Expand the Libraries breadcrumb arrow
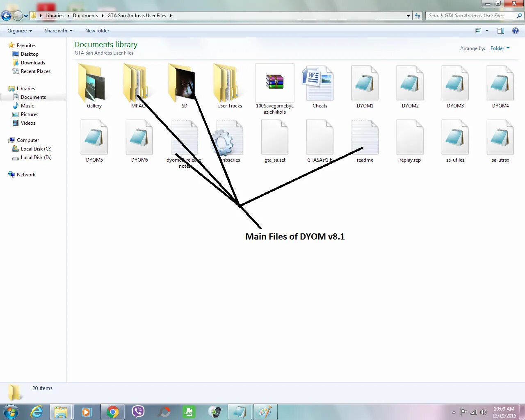 click(68, 16)
